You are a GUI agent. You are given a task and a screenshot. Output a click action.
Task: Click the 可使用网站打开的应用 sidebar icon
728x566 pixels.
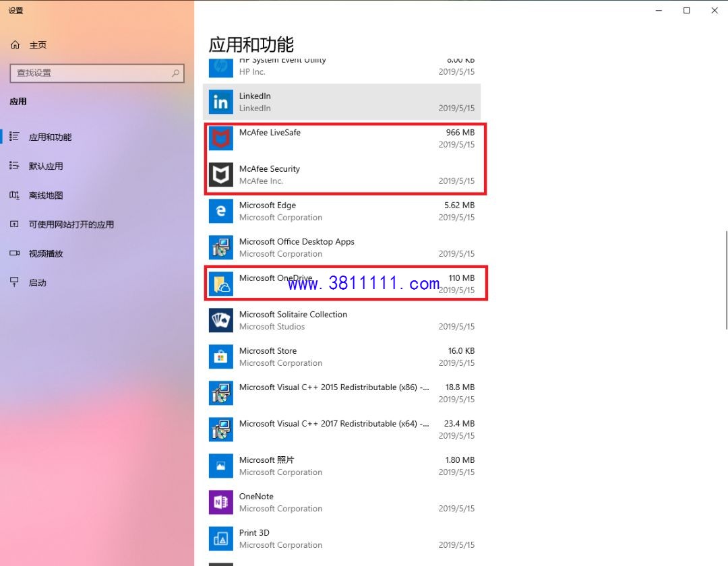tap(14, 224)
